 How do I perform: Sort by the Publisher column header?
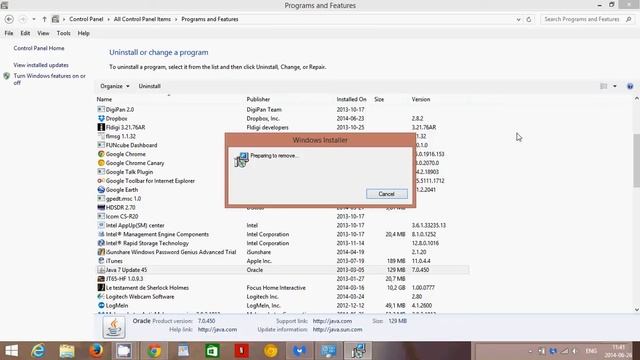coord(258,99)
